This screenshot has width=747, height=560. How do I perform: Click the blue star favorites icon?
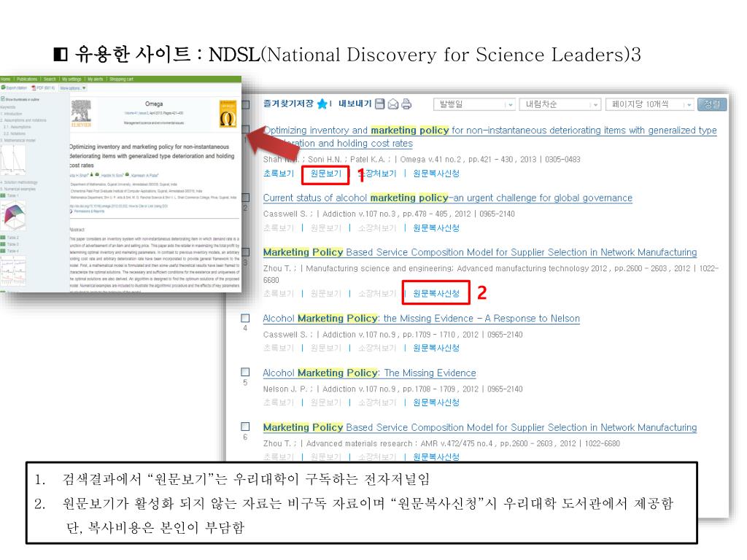click(322, 104)
